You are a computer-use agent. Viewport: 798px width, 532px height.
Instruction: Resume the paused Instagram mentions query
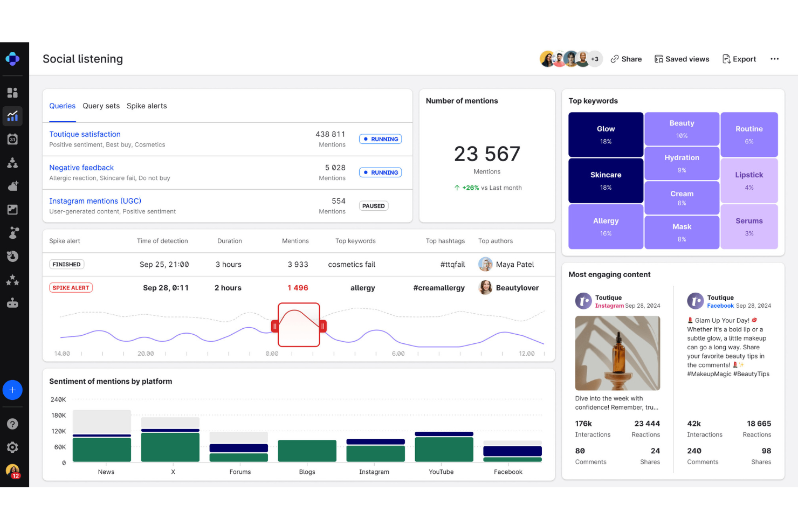click(x=373, y=205)
